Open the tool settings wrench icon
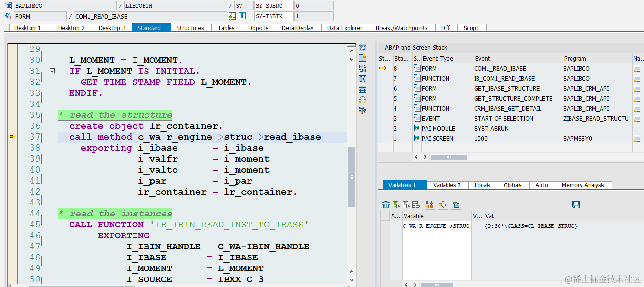Image resolution: width=644 pixels, height=287 pixels. (363, 111)
